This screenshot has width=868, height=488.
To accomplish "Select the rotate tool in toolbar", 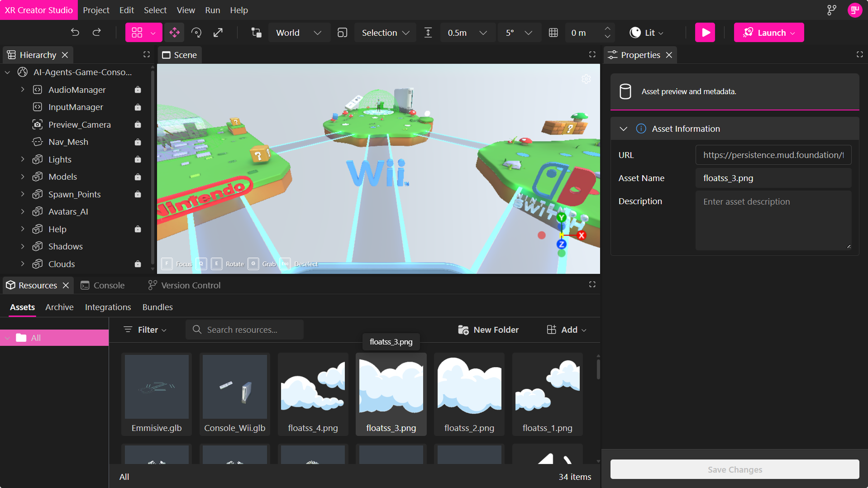I will point(196,33).
